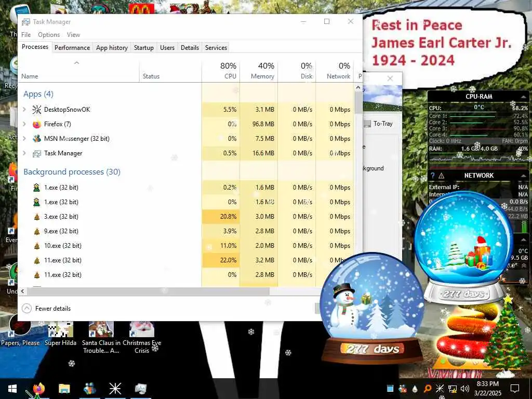532x399 pixels.
Task: Open the File menu in Task Manager
Action: (x=26, y=35)
